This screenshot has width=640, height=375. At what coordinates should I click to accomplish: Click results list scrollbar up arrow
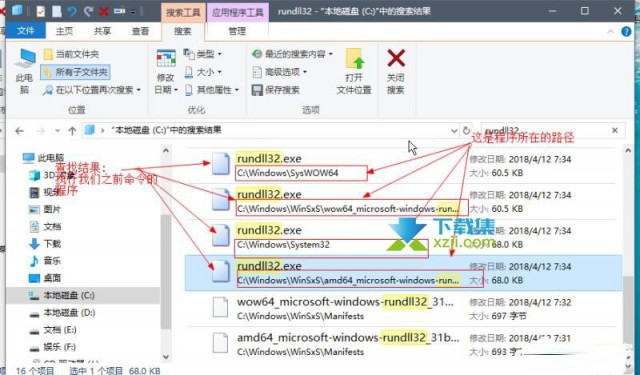(x=628, y=151)
